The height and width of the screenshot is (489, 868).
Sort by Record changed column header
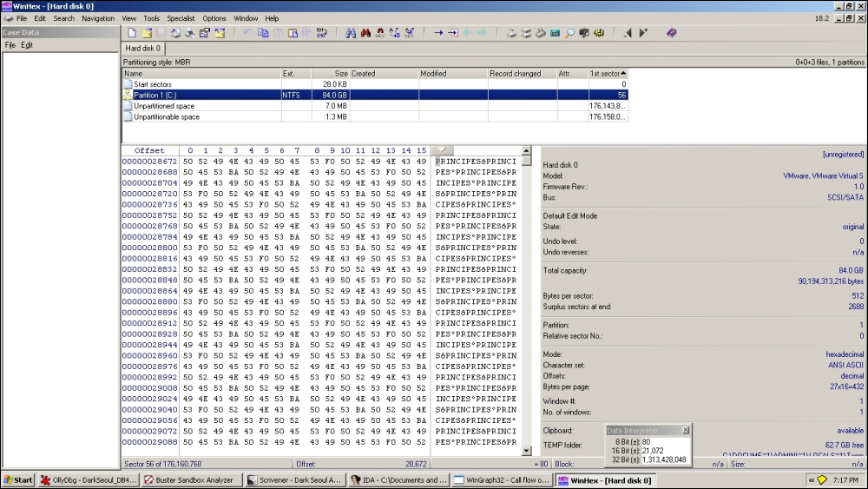522,73
